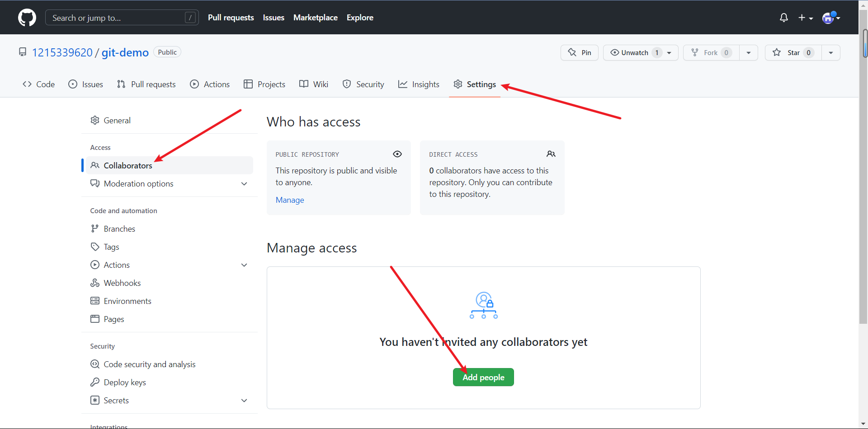Click the star icon on Star button
Image resolution: width=868 pixels, height=429 pixels.
click(777, 52)
